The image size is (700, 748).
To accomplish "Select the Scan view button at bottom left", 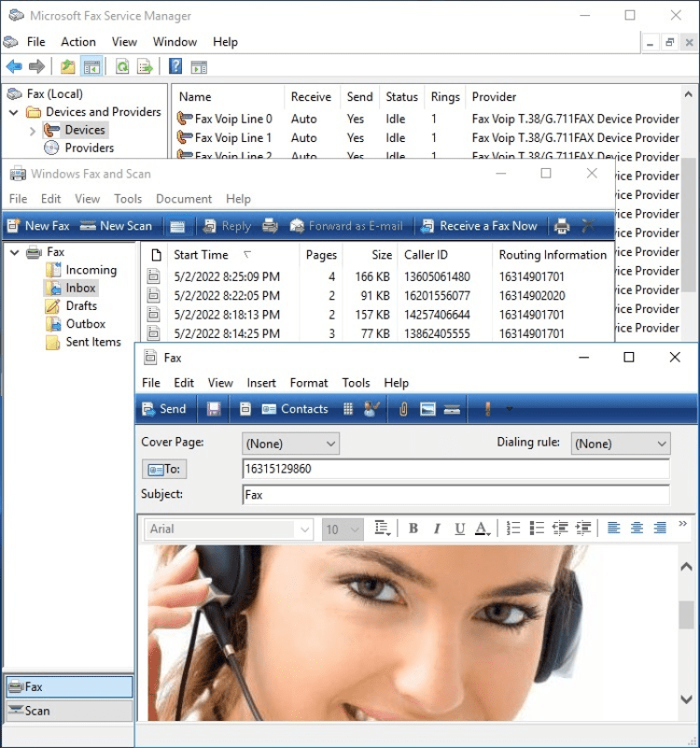I will (69, 711).
